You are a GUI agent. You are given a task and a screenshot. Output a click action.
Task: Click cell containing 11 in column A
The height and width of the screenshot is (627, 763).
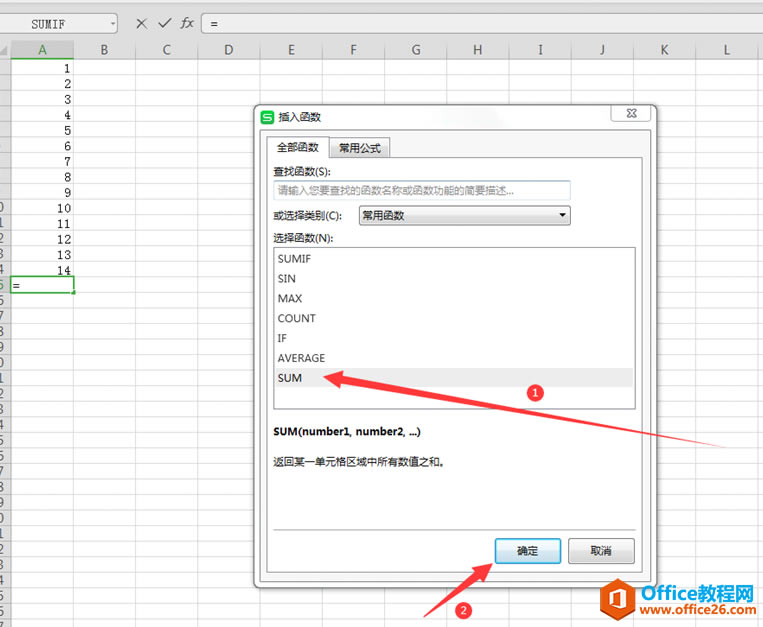(x=42, y=223)
